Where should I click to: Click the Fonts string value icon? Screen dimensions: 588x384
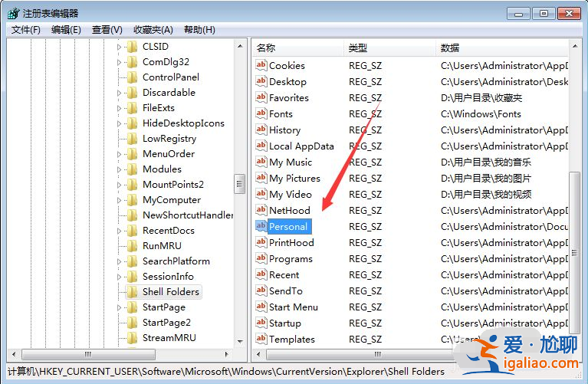261,113
